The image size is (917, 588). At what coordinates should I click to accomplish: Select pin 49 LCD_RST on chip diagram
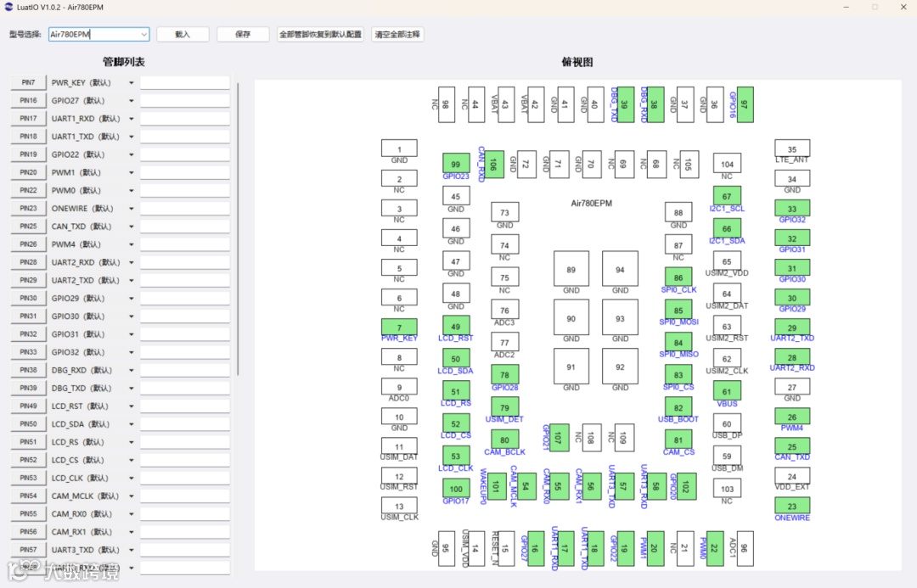456,327
